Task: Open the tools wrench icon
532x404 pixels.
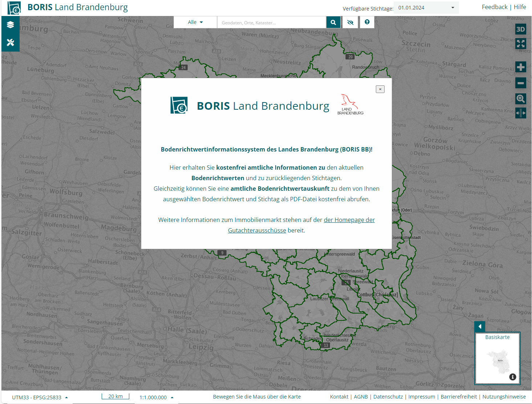Action: [x=11, y=43]
